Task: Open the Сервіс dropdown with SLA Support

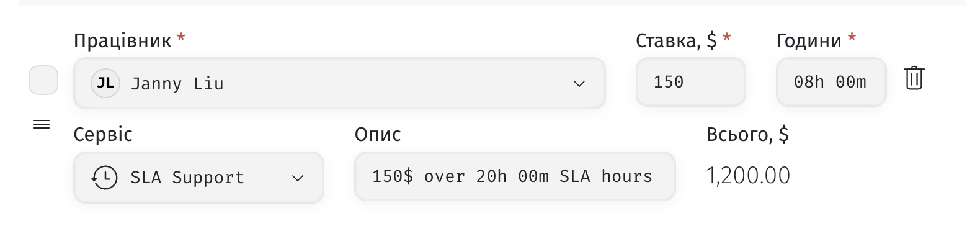Action: coord(198,178)
